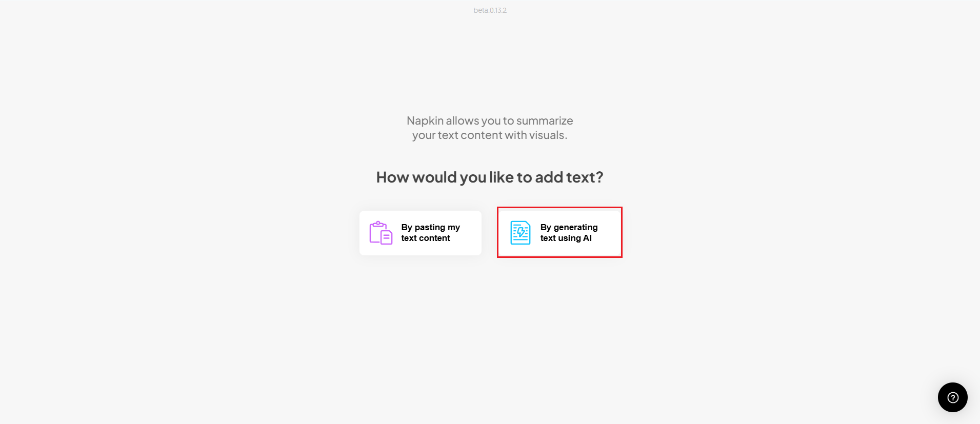The height and width of the screenshot is (424, 980).
Task: Choose "By generating text using AI"
Action: click(x=559, y=233)
